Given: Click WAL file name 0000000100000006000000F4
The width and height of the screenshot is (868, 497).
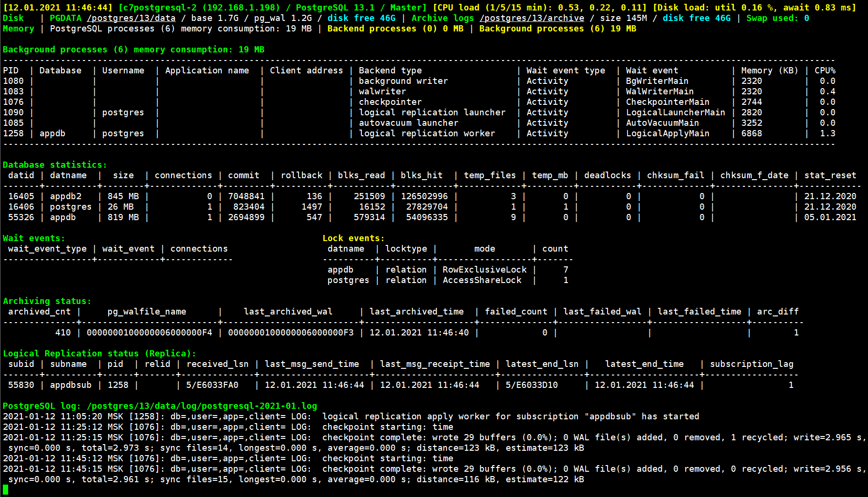Looking at the screenshot, I should coord(150,333).
